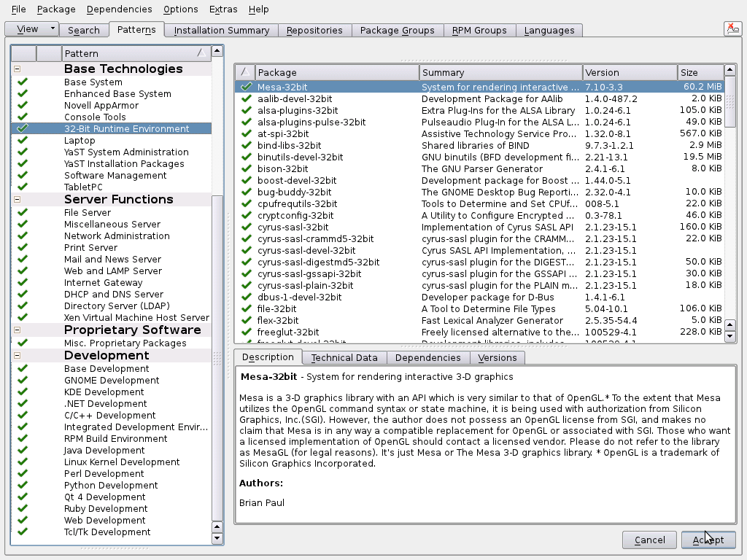Toggle the Ruby Development pattern checkmark

pos(23,508)
